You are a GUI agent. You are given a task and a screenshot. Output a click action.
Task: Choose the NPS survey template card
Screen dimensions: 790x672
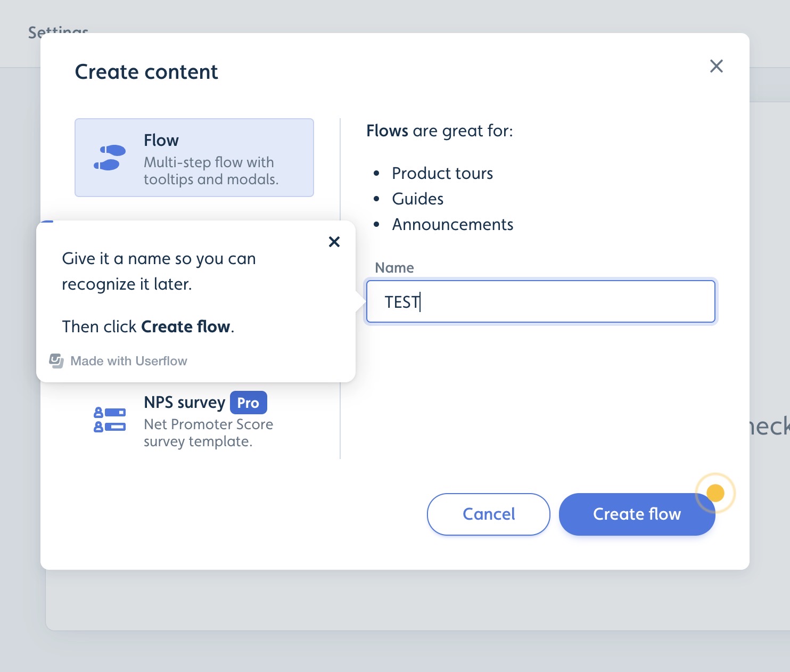coord(194,421)
